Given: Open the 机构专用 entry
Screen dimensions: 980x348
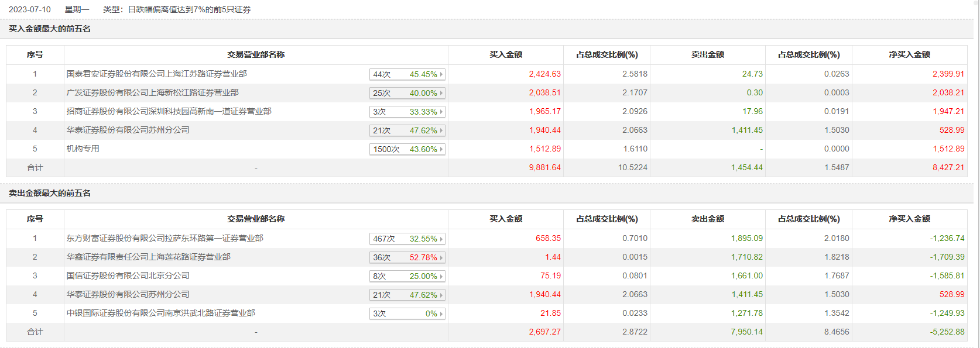Looking at the screenshot, I should [x=83, y=149].
